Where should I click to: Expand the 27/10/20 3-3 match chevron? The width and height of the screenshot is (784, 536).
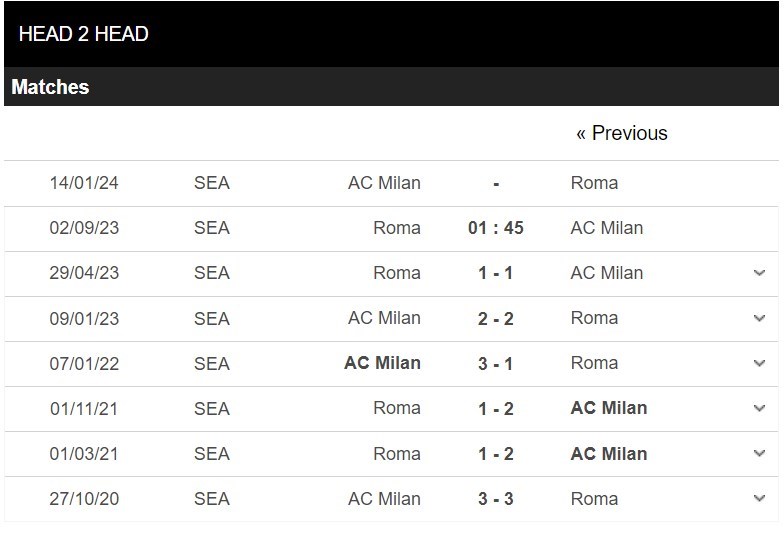(759, 498)
